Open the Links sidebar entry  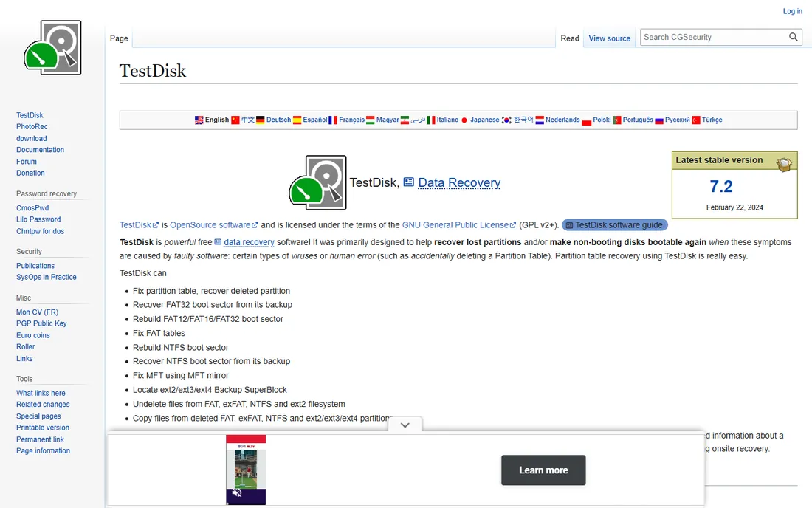24,358
